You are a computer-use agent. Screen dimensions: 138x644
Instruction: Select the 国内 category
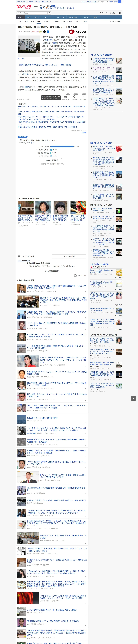pos(26,21)
